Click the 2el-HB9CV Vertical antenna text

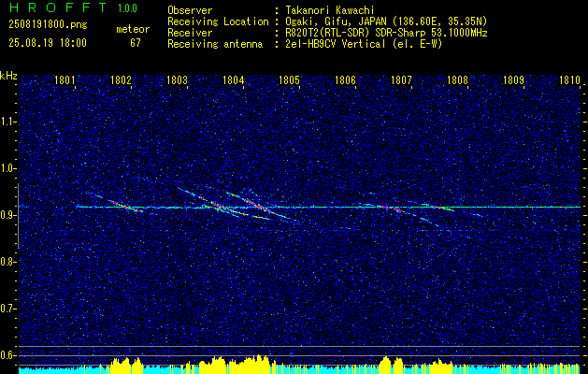[365, 44]
